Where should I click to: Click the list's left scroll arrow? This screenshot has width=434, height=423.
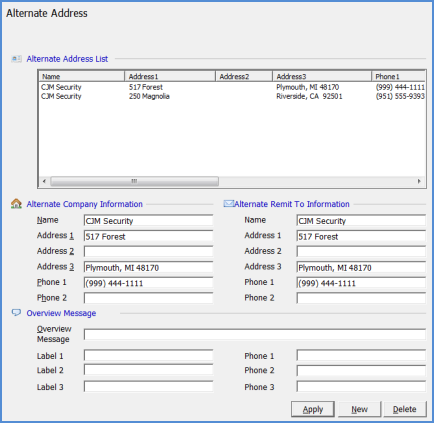(44, 181)
